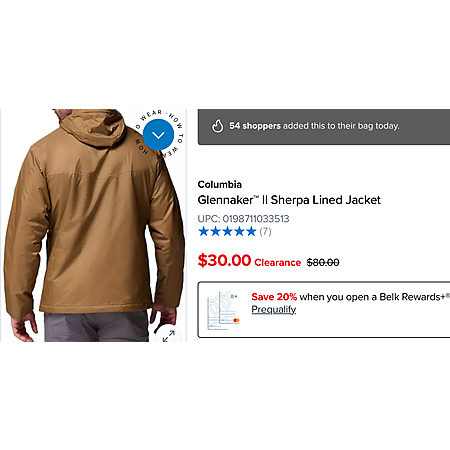Click the first blue rating star
450x450 pixels.
click(203, 231)
